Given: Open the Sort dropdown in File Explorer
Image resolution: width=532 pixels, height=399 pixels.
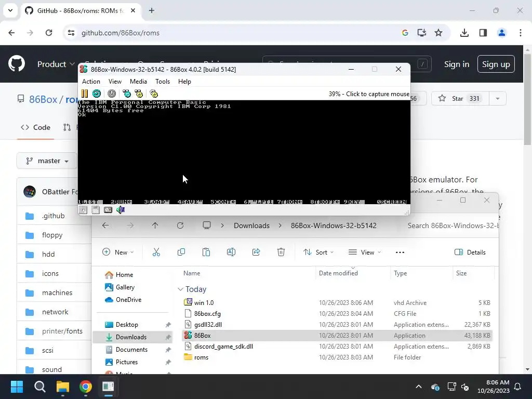Looking at the screenshot, I should click(x=318, y=252).
